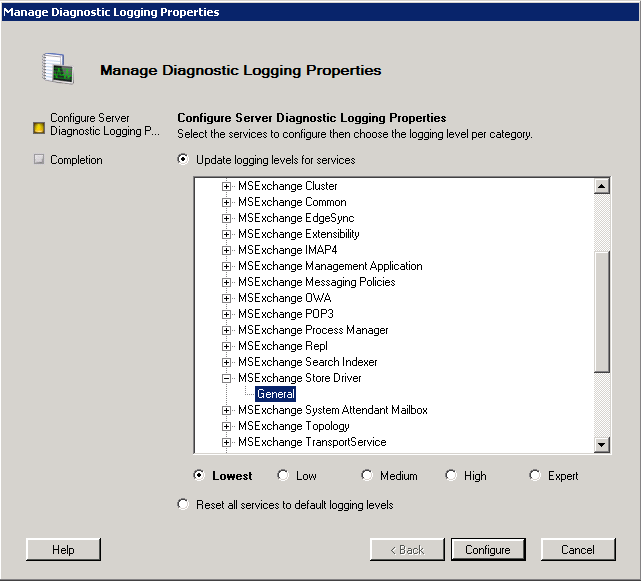Select the MSExchange Management Application label
This screenshot has width=641, height=581.
tap(330, 266)
